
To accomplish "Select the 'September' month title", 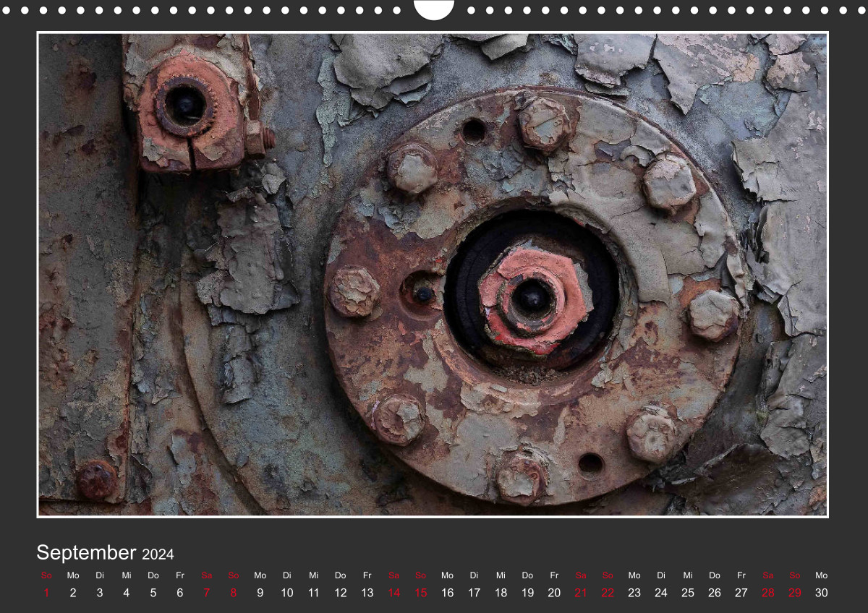I will (86, 553).
